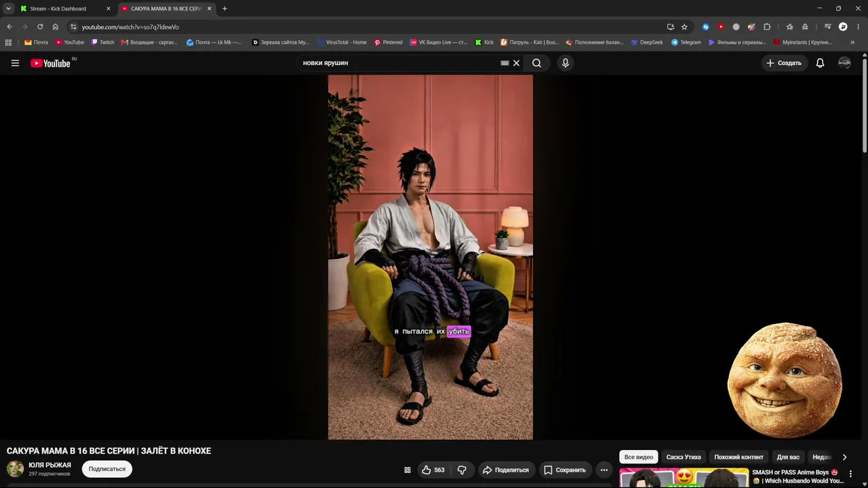Click the grid icon left of like button
This screenshot has height=488, width=868.
pyautogui.click(x=408, y=470)
